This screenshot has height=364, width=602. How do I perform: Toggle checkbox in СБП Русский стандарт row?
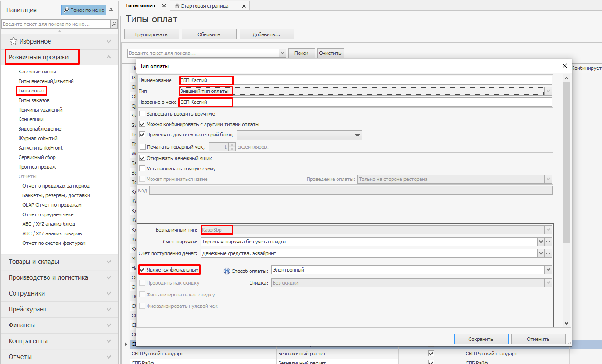point(431,354)
